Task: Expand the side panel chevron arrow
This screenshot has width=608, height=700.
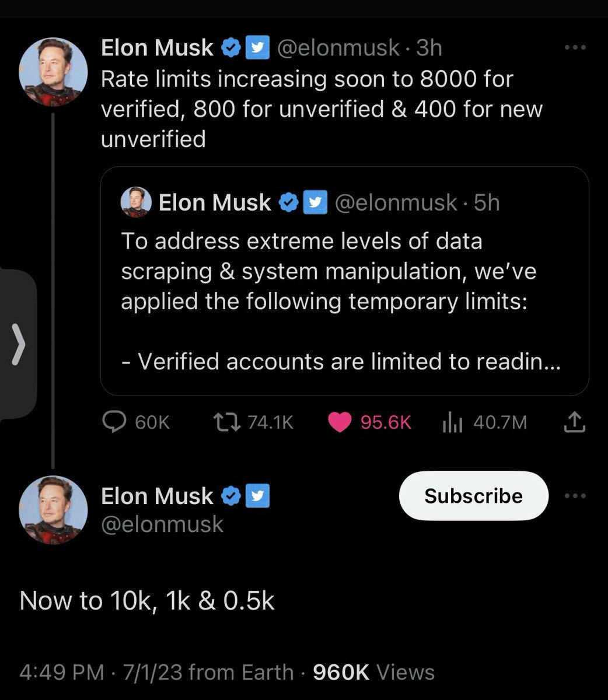Action: (19, 344)
